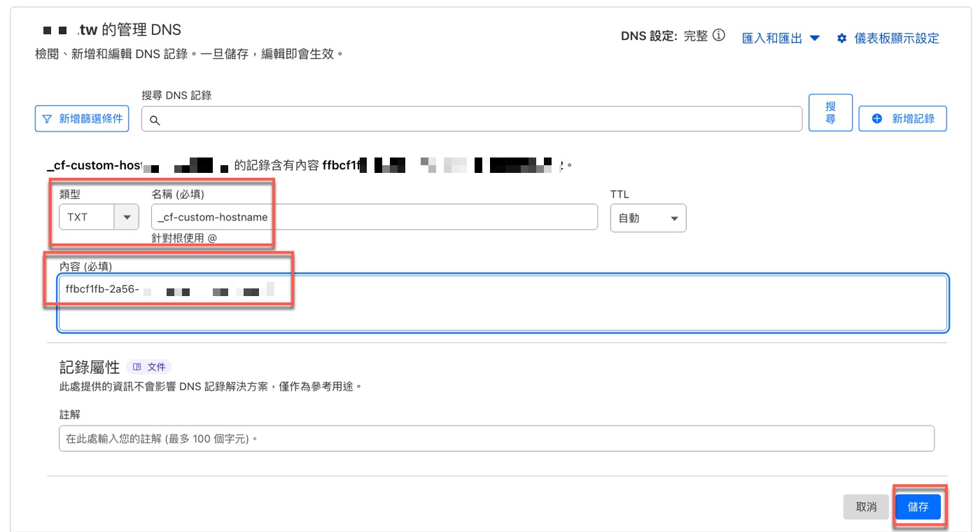This screenshot has width=980, height=532.
Task: Click the 新增記錄 button
Action: click(x=903, y=119)
